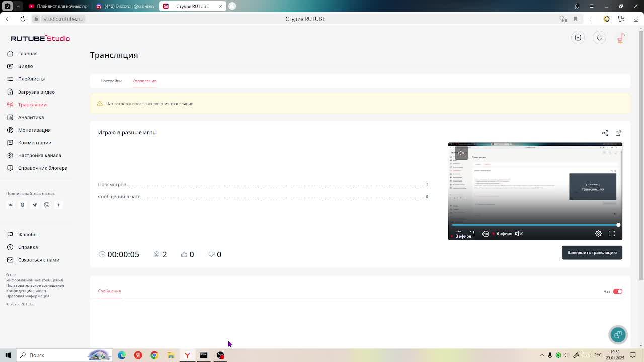Switch to the Discord browser tab
This screenshot has width=644, height=362.
[126, 6]
